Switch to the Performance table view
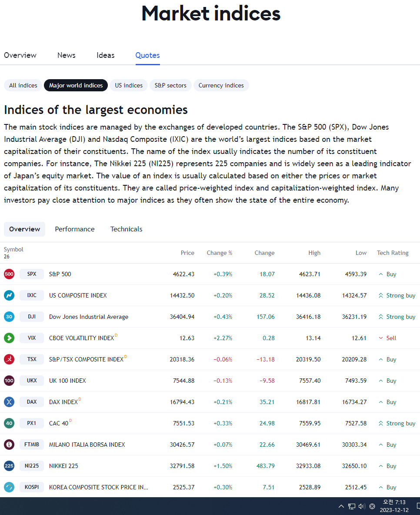This screenshot has width=420, height=515. click(74, 229)
